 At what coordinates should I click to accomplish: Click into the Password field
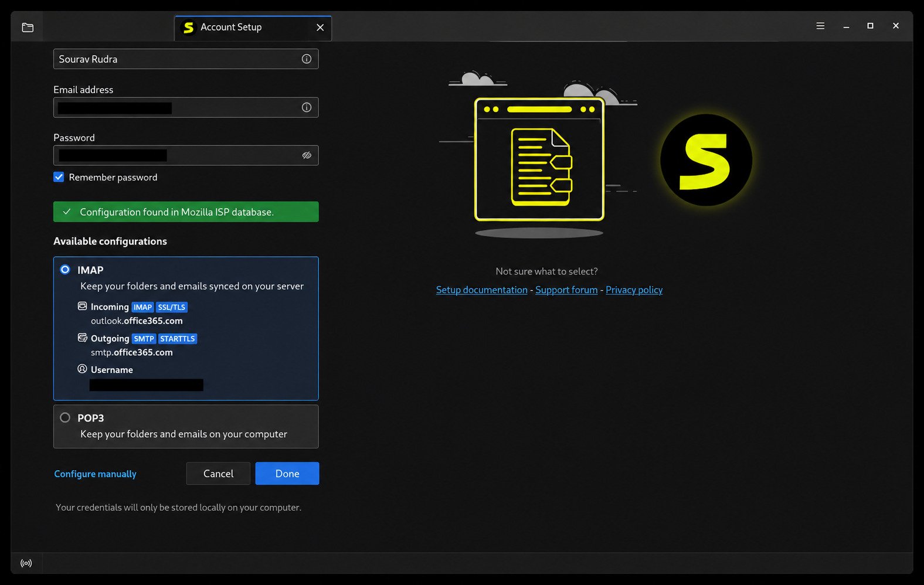(186, 155)
